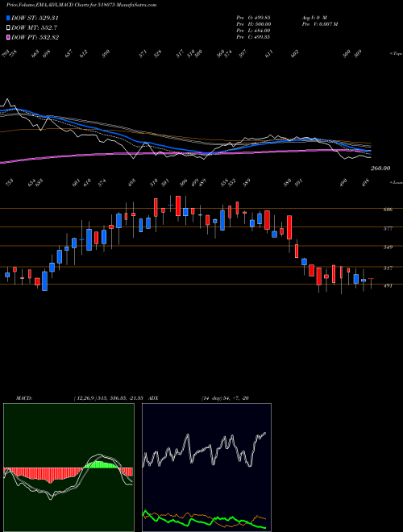Click the ADX panel title
403x532 pixels.
153,398
